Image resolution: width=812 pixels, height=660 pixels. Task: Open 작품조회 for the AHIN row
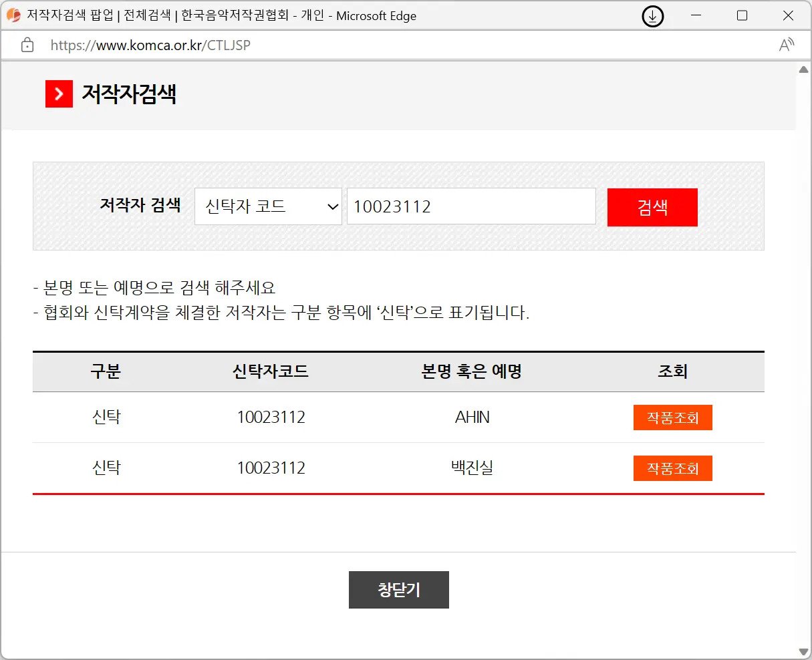click(x=672, y=418)
